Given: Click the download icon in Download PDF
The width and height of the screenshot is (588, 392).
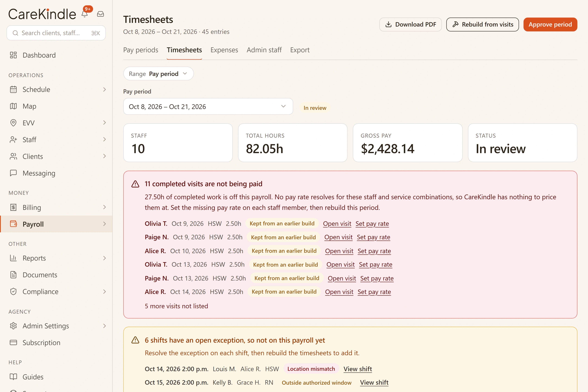Looking at the screenshot, I should 388,24.
